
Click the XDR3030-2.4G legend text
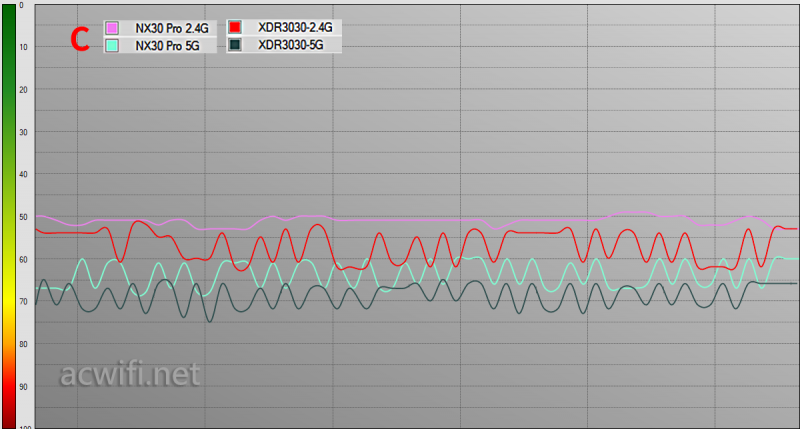pos(294,27)
